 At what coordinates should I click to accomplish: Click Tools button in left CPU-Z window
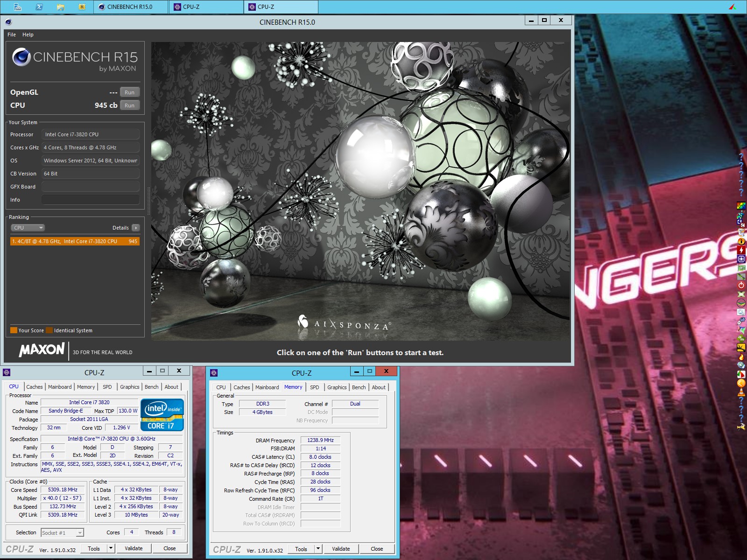pyautogui.click(x=94, y=548)
